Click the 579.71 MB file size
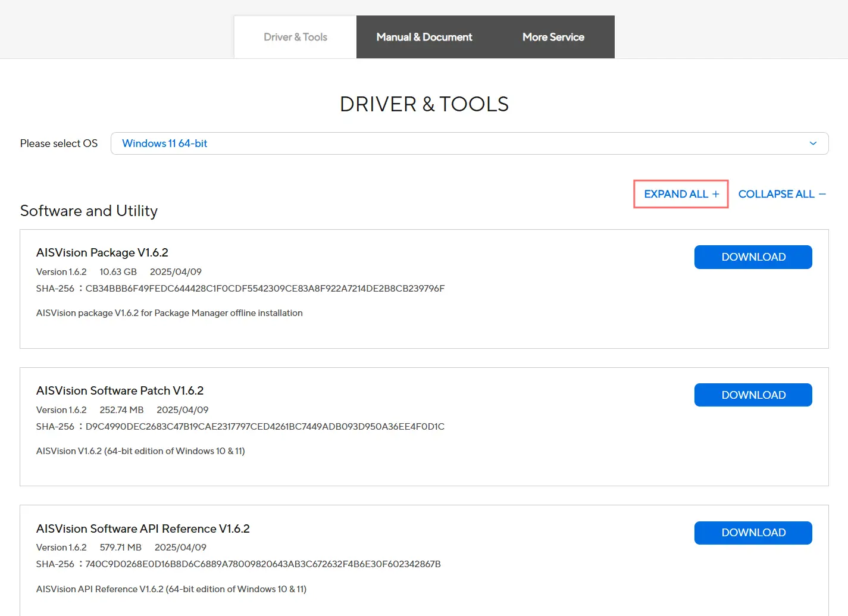 click(x=121, y=548)
